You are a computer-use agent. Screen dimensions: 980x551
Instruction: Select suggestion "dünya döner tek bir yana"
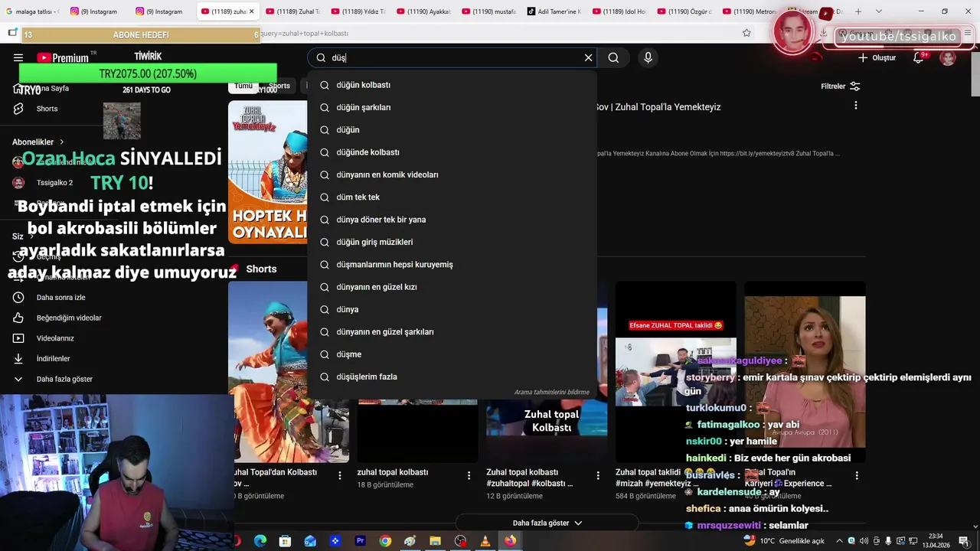[x=452, y=220]
